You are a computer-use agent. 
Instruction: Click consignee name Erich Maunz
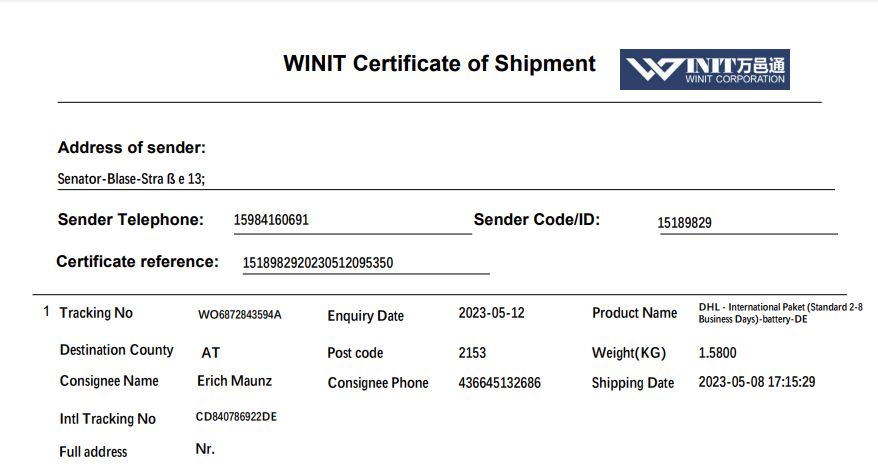235,381
